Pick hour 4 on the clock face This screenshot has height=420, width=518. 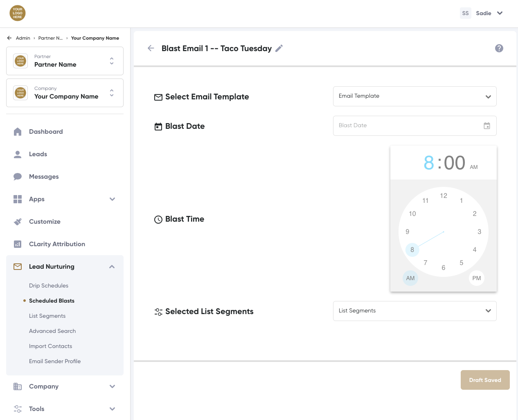pyautogui.click(x=475, y=250)
